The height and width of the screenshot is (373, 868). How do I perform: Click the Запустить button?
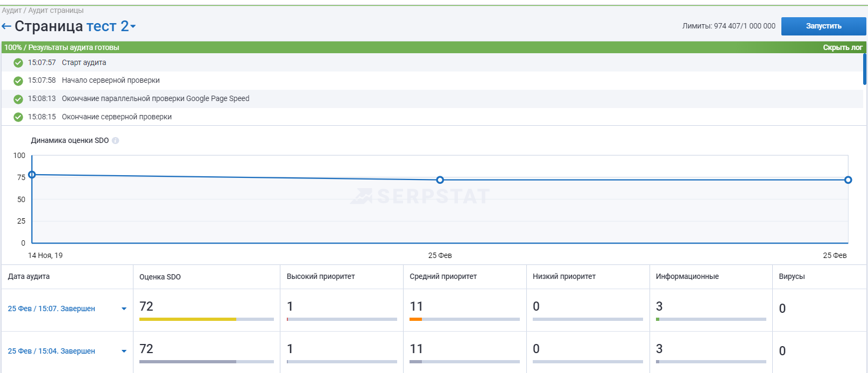click(x=823, y=26)
